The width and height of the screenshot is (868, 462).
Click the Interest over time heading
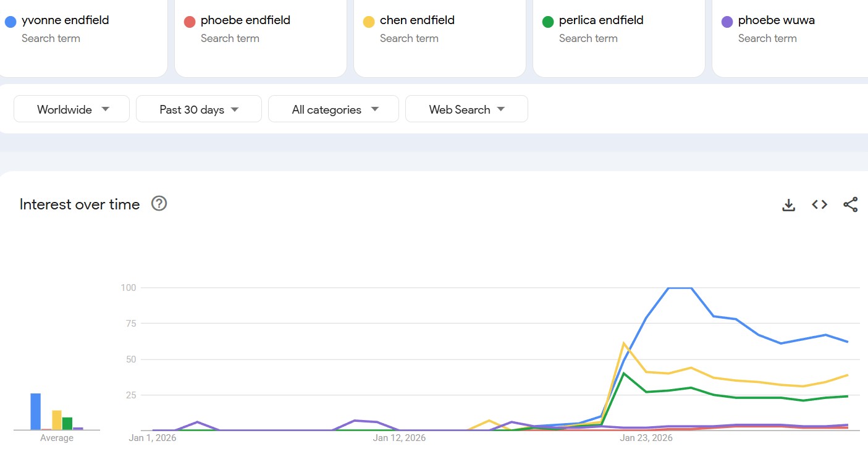click(x=80, y=204)
